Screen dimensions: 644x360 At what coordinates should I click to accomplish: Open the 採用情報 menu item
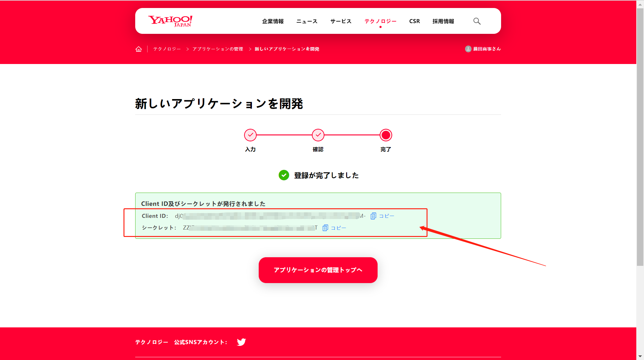[443, 21]
